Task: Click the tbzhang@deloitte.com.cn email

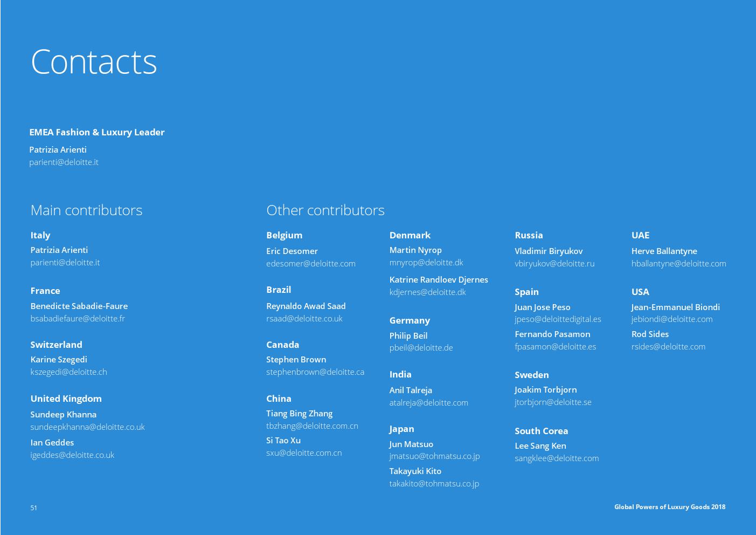Action: tap(312, 426)
